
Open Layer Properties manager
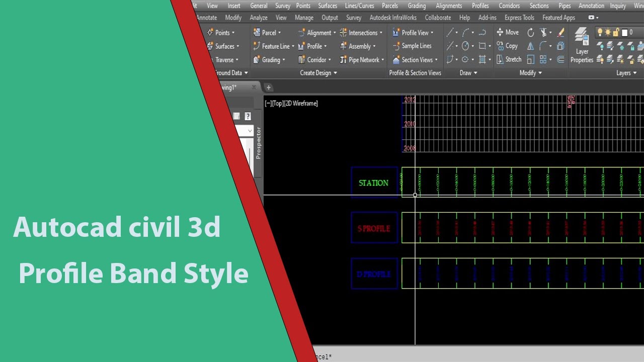(582, 45)
